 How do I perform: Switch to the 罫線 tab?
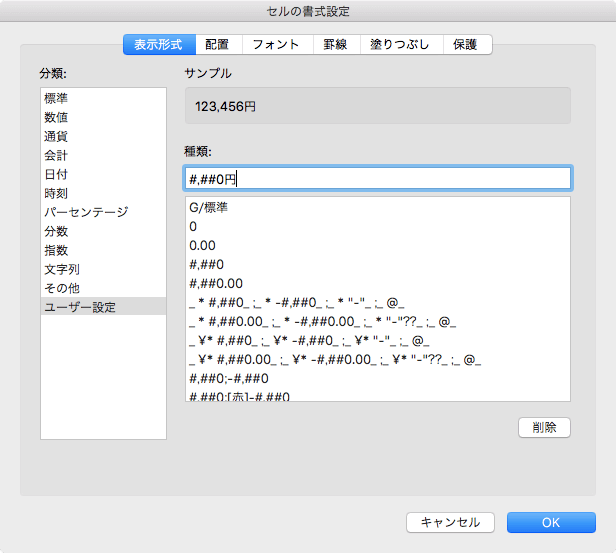pyautogui.click(x=337, y=44)
